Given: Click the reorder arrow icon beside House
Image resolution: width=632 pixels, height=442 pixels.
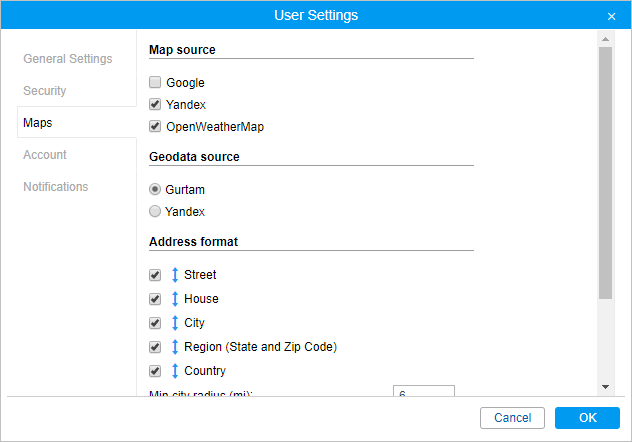Looking at the screenshot, I should pyautogui.click(x=175, y=299).
